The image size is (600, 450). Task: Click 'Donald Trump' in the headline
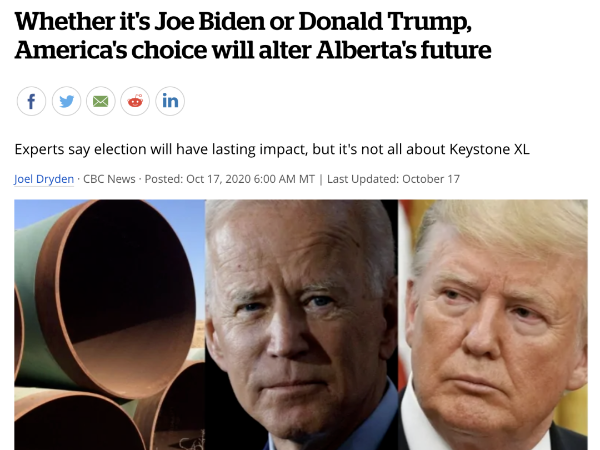[x=385, y=22]
